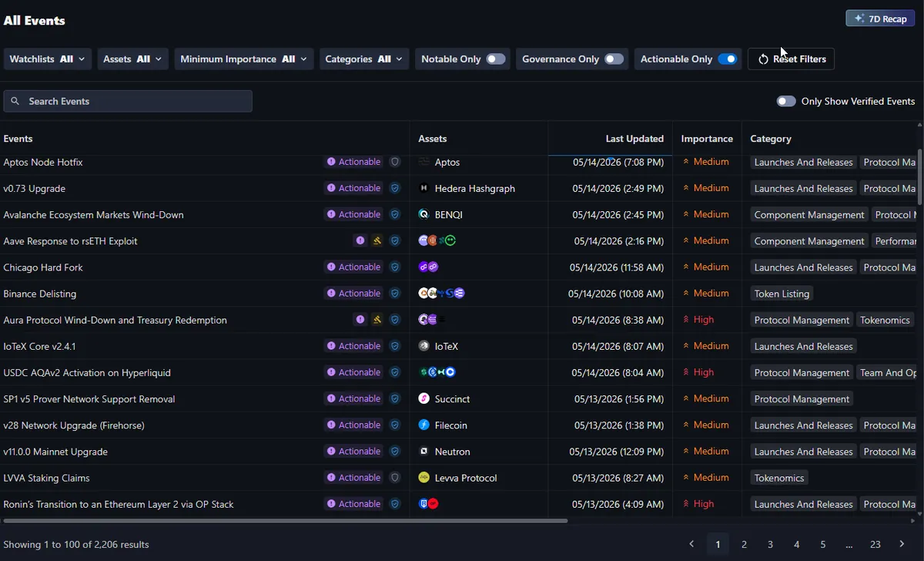Toggle the Governance Only switch

pos(614,59)
